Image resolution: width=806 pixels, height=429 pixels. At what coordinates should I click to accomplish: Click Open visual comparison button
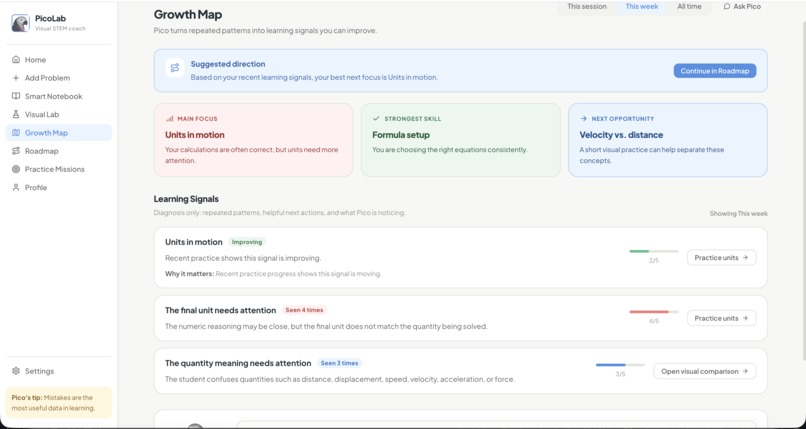(705, 371)
